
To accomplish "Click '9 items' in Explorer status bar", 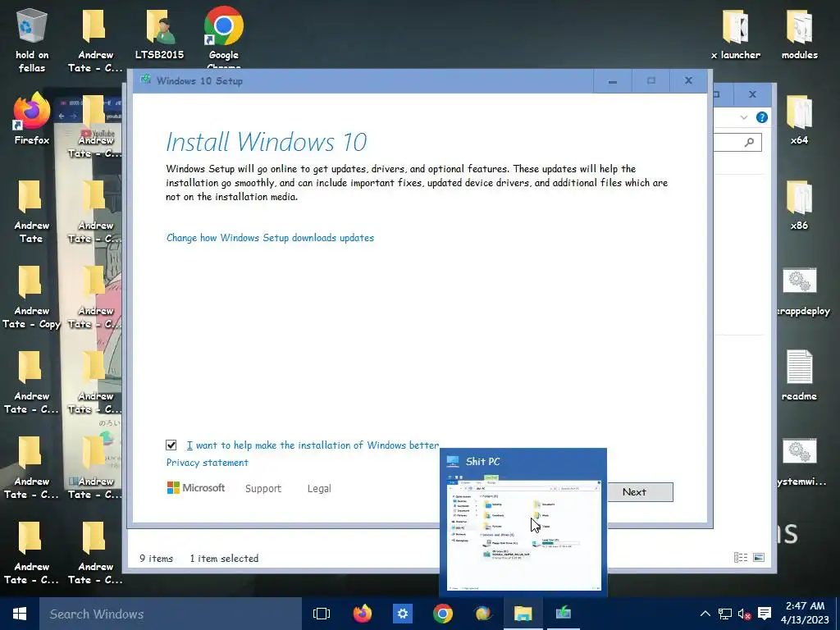I will pyautogui.click(x=156, y=558).
